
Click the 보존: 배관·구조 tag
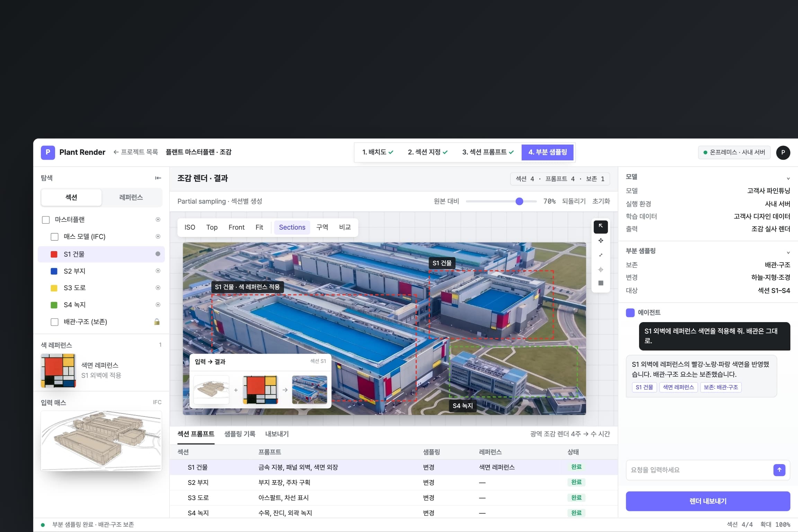721,387
